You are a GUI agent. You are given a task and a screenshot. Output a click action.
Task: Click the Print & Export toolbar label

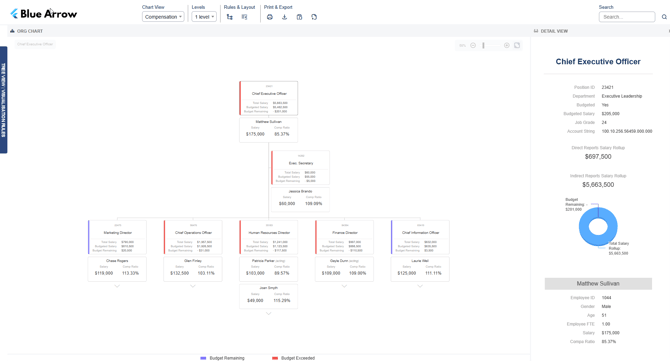point(278,7)
